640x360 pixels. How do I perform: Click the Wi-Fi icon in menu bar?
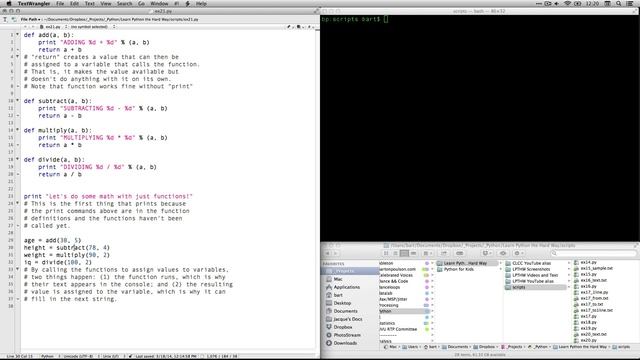point(567,3)
